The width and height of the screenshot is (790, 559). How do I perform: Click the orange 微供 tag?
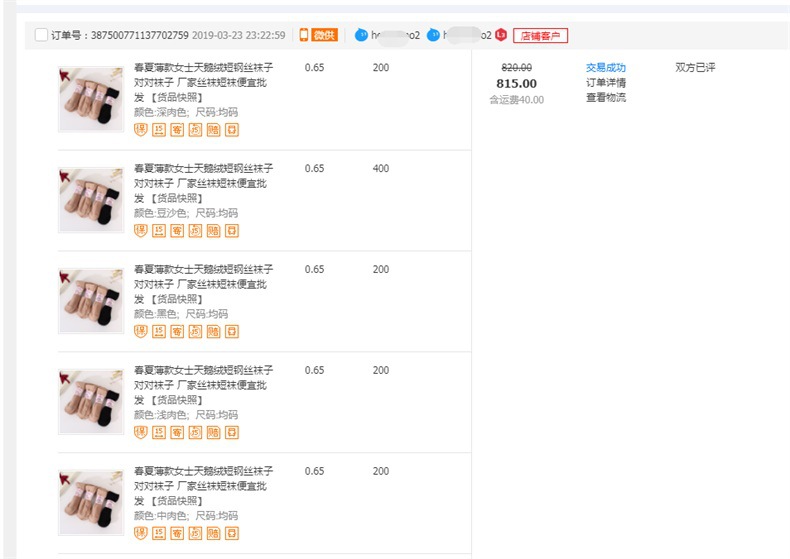click(324, 35)
